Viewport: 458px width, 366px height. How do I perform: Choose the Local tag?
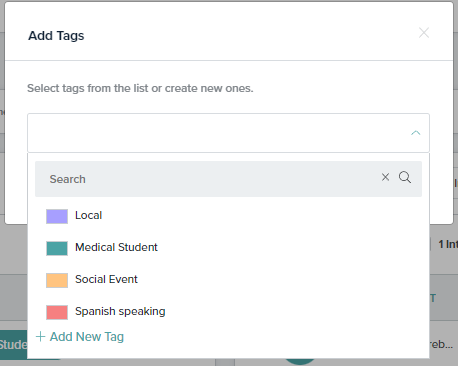point(88,215)
